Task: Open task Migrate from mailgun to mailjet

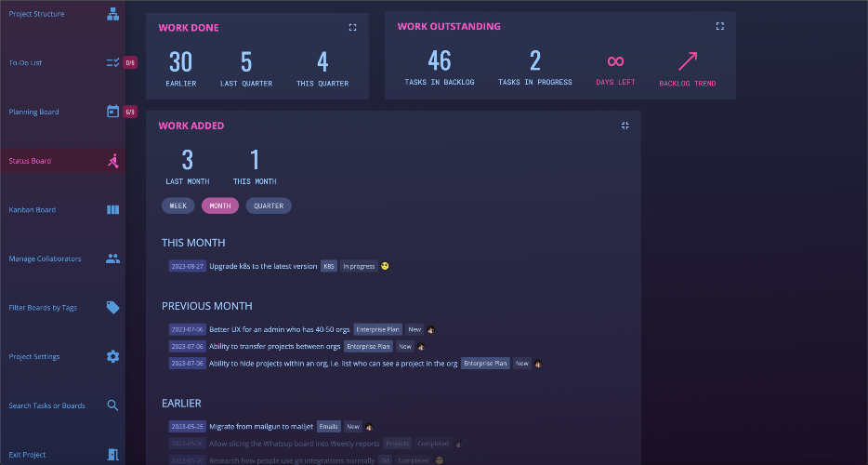Action: 261,427
